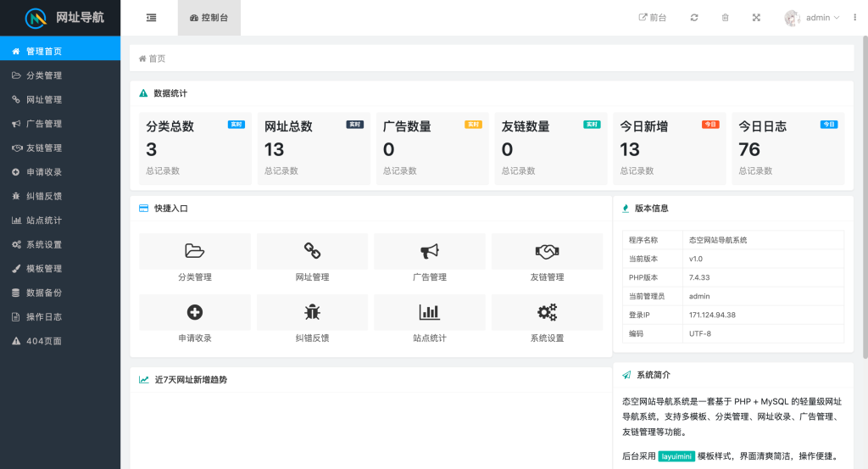
Task: Open 系统设置 in the sidebar
Action: coord(60,245)
